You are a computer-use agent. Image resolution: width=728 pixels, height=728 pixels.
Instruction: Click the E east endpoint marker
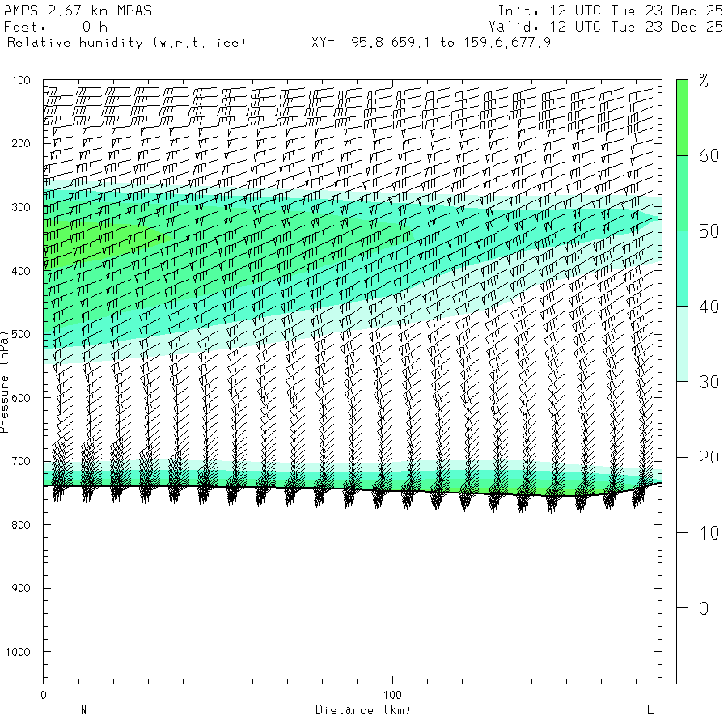coord(650,710)
